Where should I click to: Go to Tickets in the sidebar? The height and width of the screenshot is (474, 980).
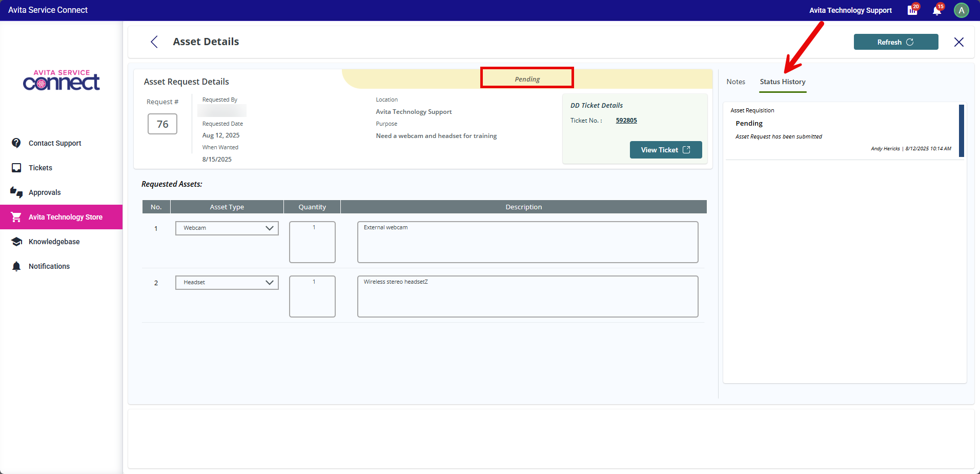pos(62,168)
